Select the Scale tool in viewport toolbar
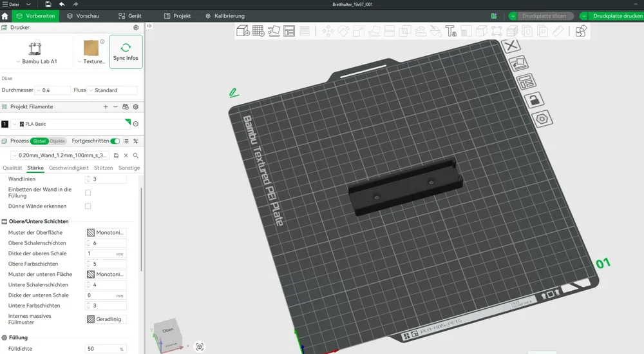This screenshot has width=644, height=354. point(359,31)
